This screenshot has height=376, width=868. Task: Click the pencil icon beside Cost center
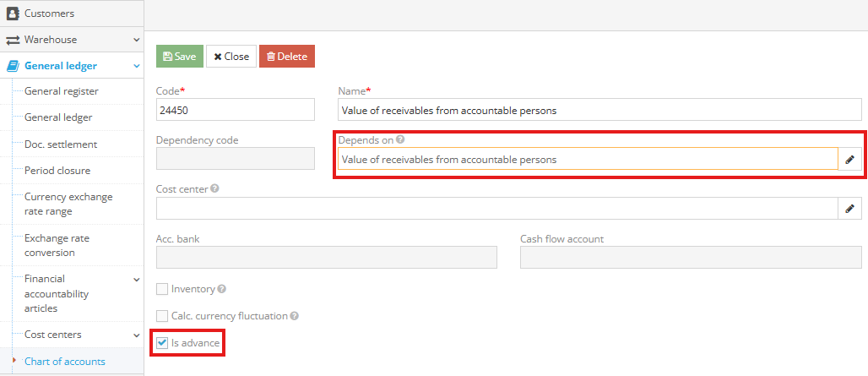pos(850,209)
